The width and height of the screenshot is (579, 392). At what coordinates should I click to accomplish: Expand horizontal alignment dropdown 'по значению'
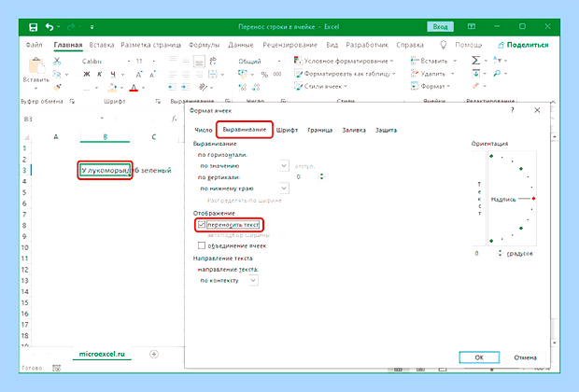[284, 166]
